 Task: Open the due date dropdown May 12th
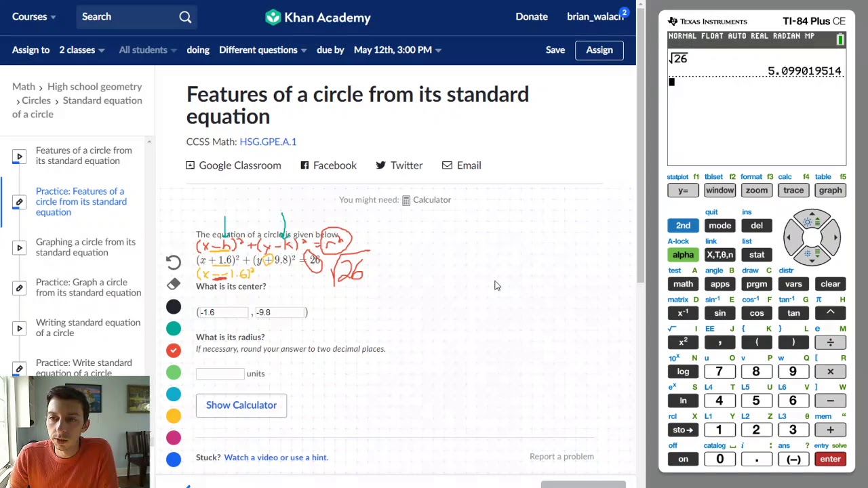coord(398,50)
